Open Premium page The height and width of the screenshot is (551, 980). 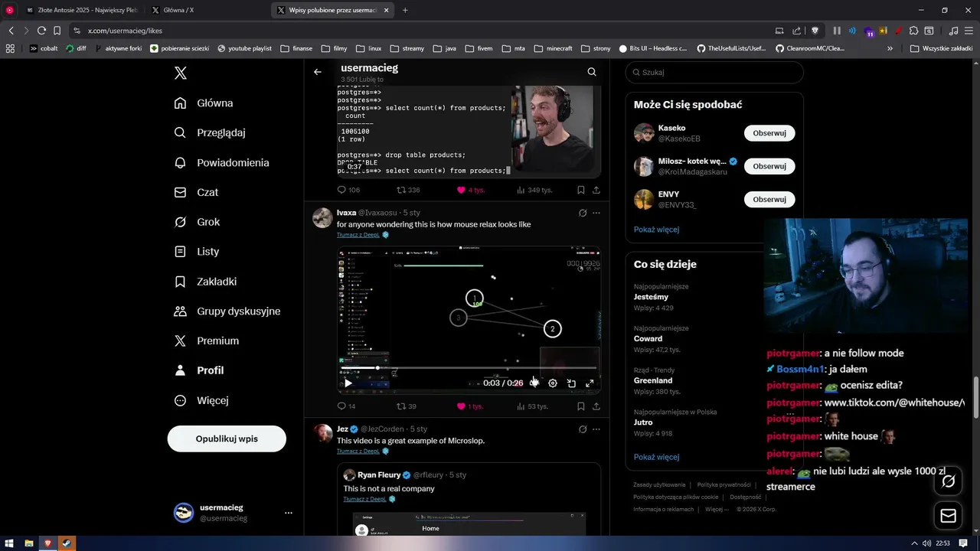[207, 341]
